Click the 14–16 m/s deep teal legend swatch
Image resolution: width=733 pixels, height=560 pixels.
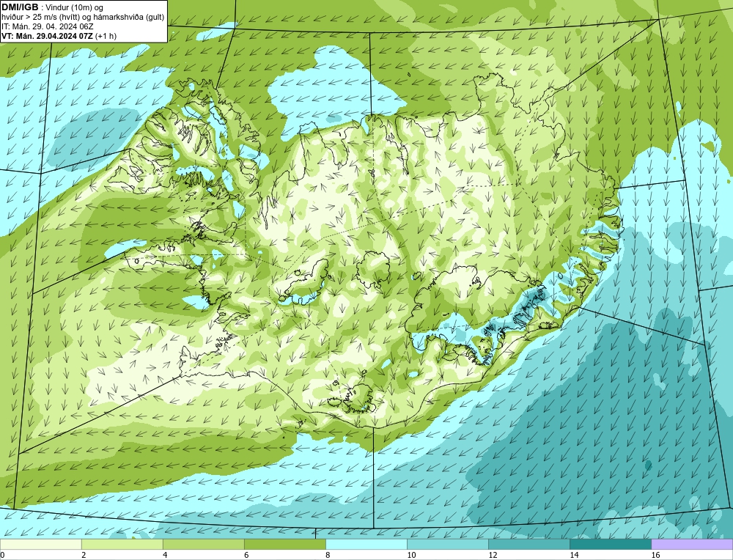tap(610, 544)
